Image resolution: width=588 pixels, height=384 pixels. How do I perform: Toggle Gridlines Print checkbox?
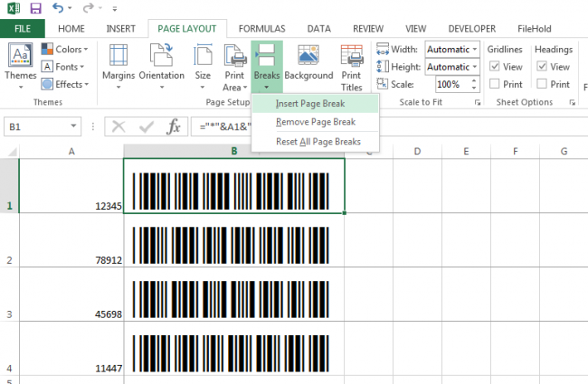coord(495,84)
